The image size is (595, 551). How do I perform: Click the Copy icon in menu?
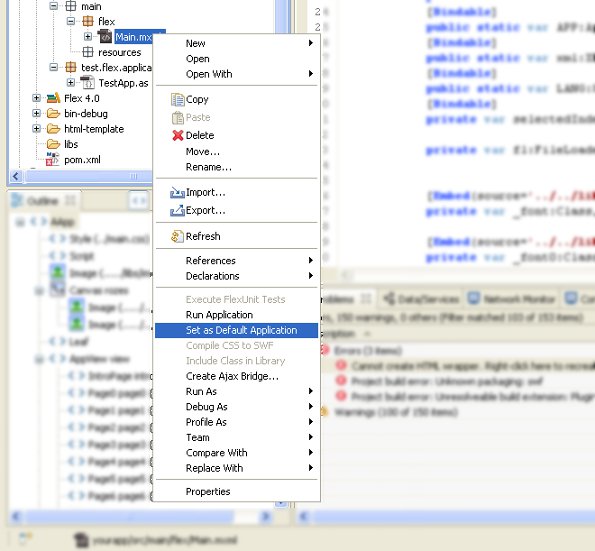pyautogui.click(x=177, y=99)
